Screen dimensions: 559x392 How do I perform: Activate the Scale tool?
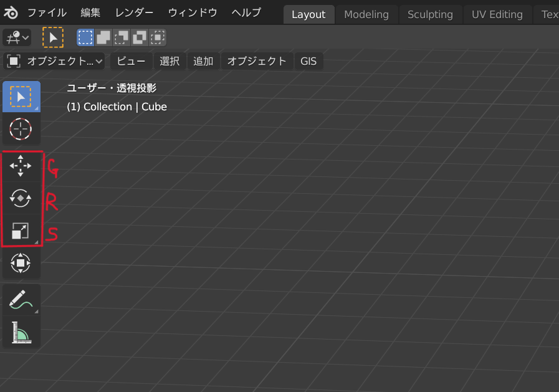[x=21, y=231]
